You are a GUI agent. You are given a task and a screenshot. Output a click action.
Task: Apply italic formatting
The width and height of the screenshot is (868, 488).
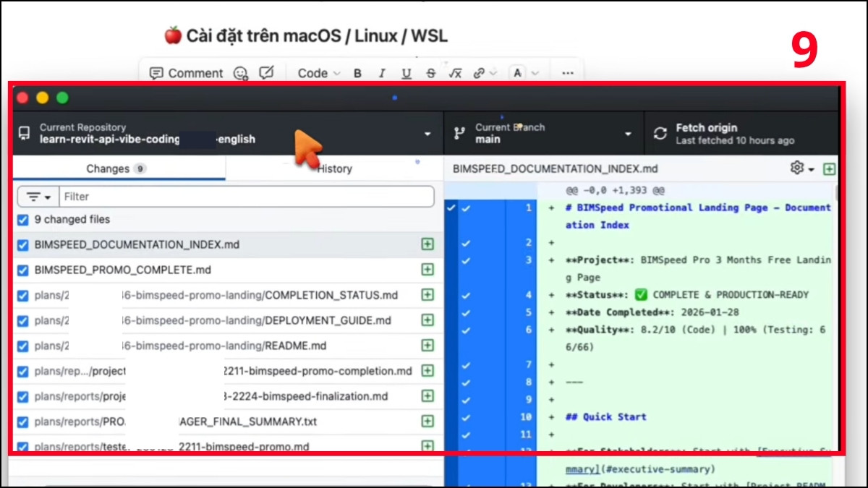(x=382, y=73)
